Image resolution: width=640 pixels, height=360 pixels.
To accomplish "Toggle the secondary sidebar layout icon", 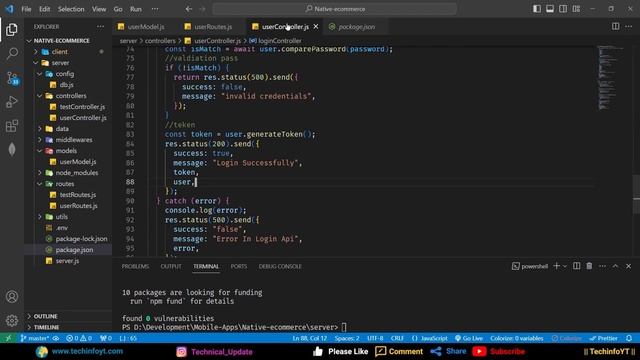I will pyautogui.click(x=563, y=9).
